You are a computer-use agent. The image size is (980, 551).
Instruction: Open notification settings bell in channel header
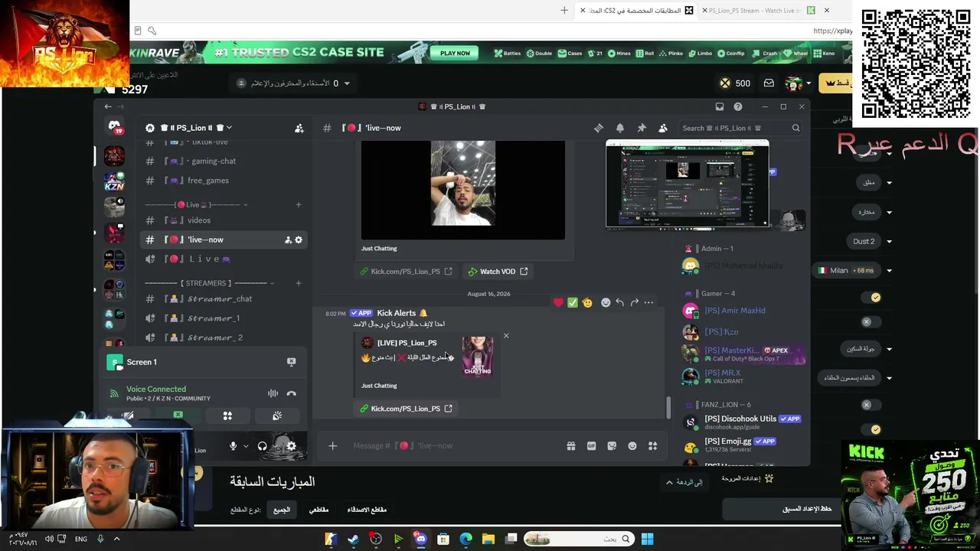(620, 128)
